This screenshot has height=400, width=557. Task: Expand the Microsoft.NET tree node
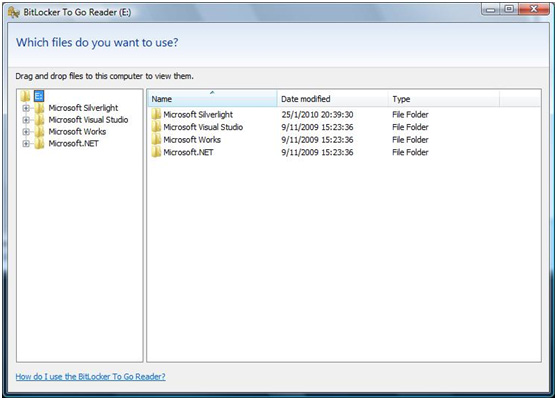[x=26, y=144]
